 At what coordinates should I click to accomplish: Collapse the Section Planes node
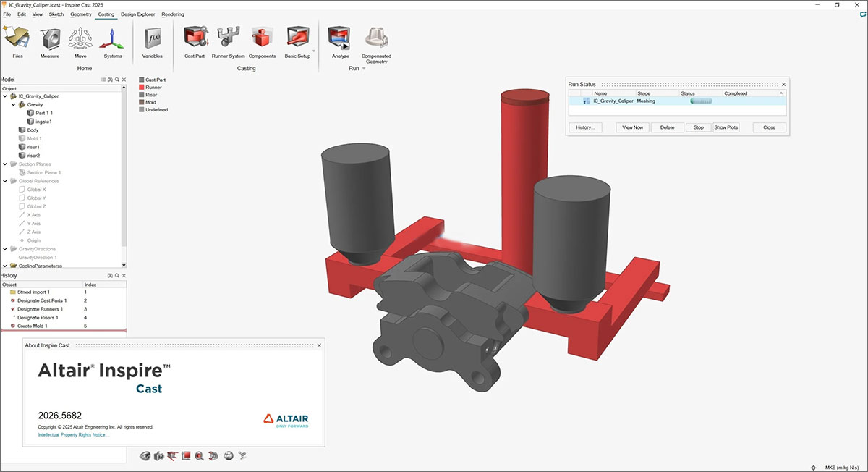pyautogui.click(x=5, y=164)
